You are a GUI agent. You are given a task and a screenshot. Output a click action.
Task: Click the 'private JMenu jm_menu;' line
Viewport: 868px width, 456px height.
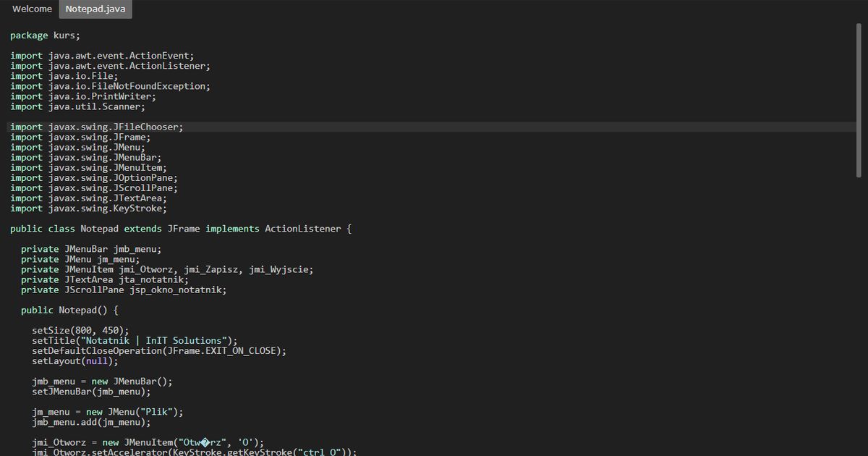pyautogui.click(x=80, y=258)
